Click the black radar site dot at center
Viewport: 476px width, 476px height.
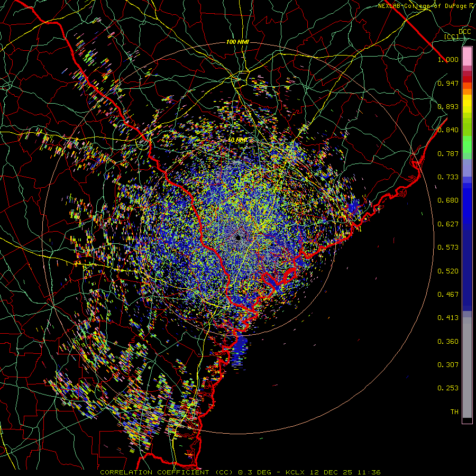point(238,237)
